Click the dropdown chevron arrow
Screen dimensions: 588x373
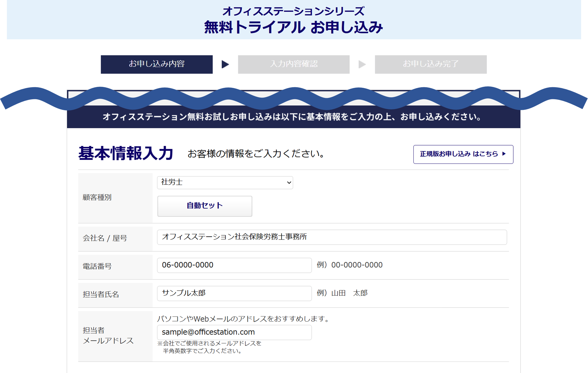coord(289,183)
